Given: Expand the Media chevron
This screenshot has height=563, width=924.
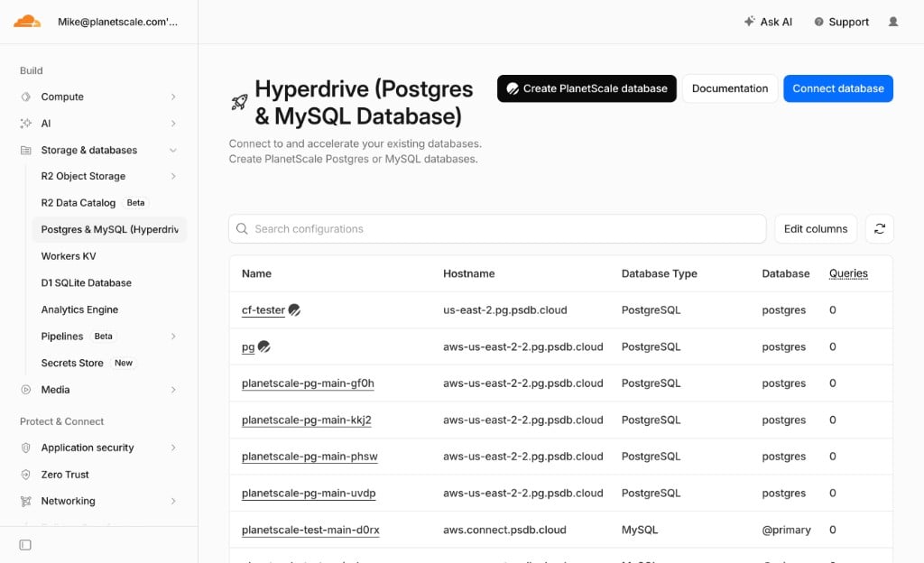Looking at the screenshot, I should [173, 389].
